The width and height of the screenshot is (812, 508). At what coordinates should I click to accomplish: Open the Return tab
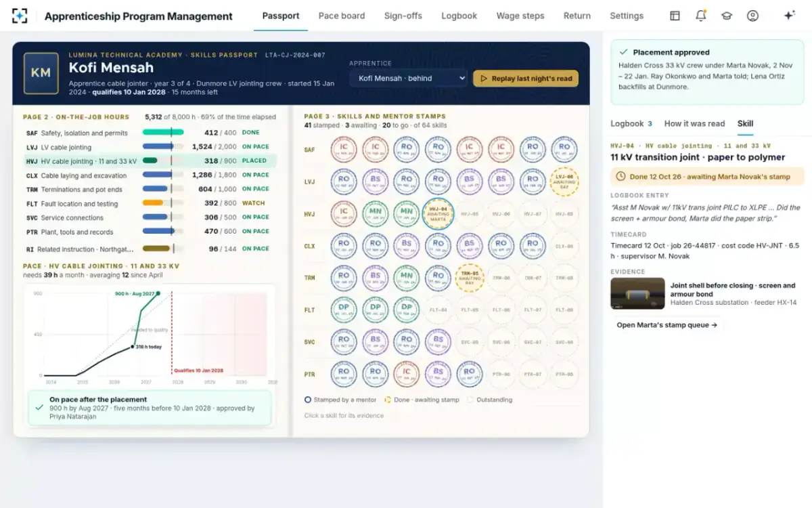(x=577, y=16)
